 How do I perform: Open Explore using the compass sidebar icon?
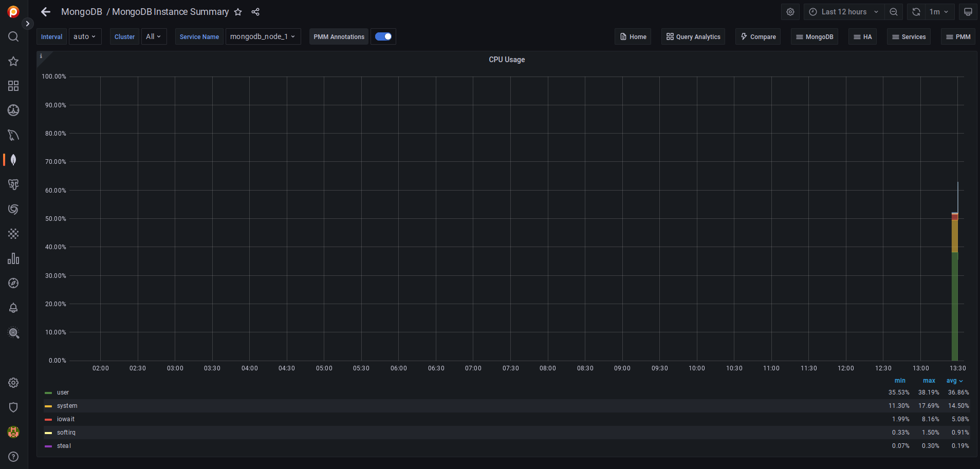point(13,283)
